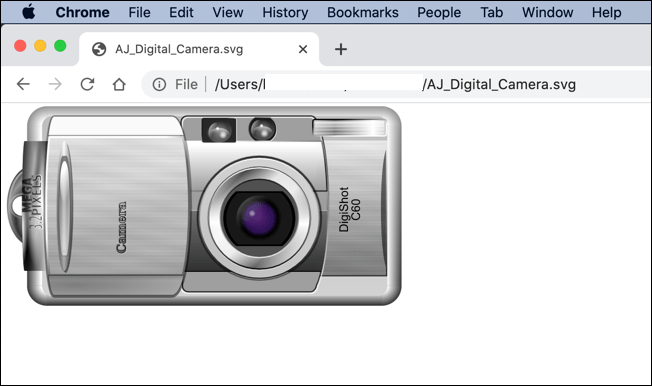This screenshot has height=386, width=652.
Task: Open the History menu
Action: tap(285, 12)
